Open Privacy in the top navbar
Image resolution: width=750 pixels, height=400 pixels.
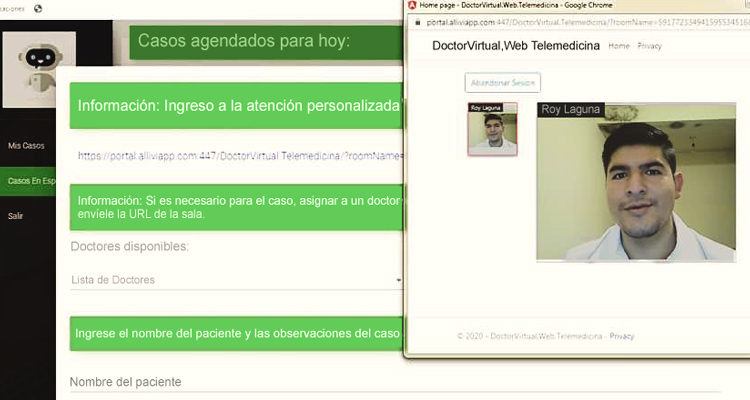coord(650,46)
